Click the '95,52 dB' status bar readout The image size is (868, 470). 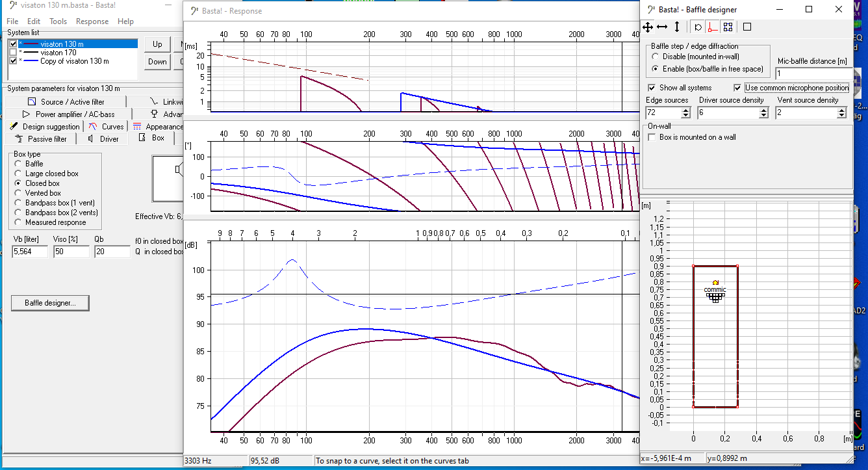(x=265, y=461)
